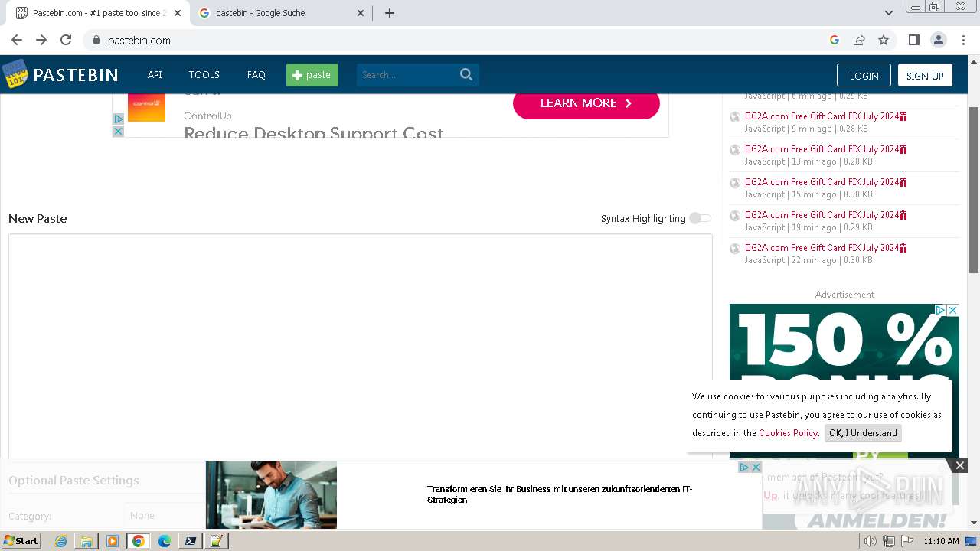The width and height of the screenshot is (980, 551).
Task: Click the page vertical scrollbar thumb
Action: click(974, 189)
